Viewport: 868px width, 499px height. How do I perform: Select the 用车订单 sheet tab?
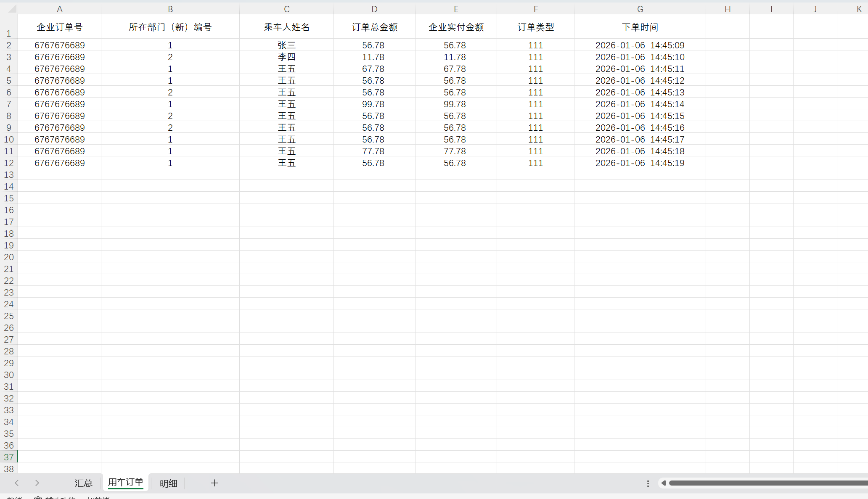pos(125,482)
